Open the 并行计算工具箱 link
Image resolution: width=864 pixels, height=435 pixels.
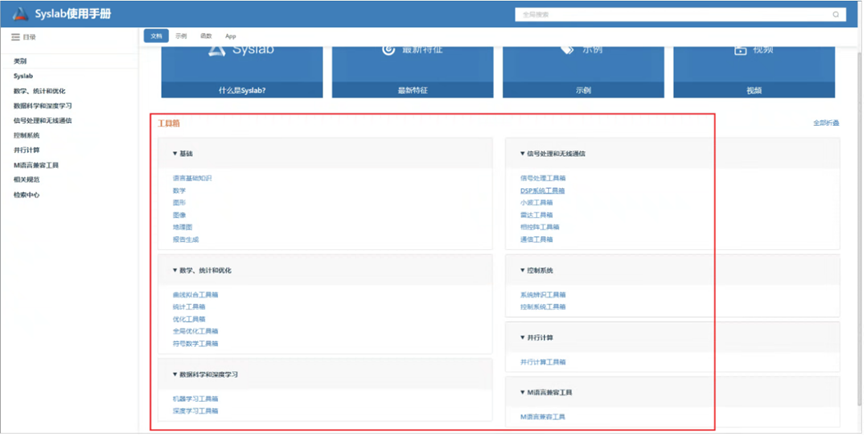[543, 362]
